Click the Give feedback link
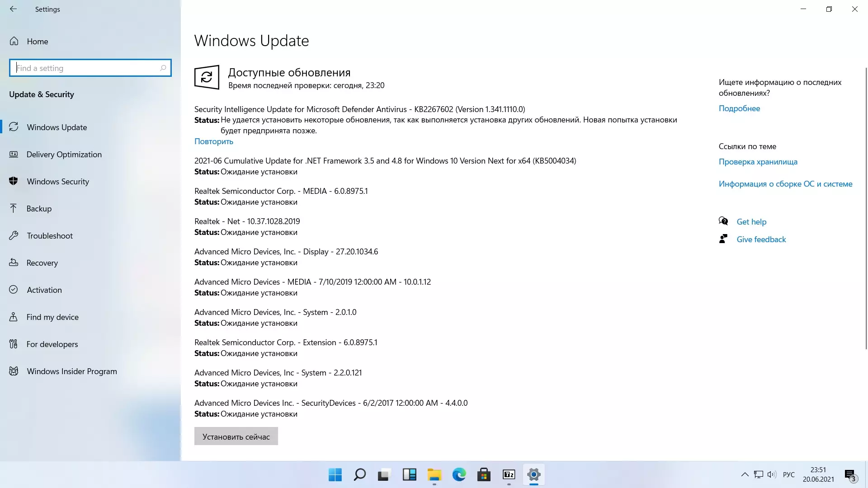868x488 pixels. pos(761,239)
